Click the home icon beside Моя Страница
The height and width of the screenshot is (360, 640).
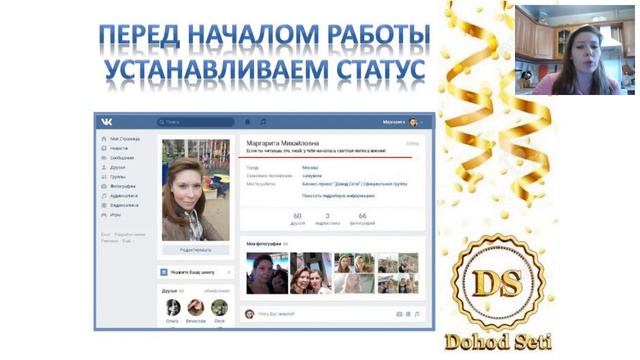click(x=104, y=139)
